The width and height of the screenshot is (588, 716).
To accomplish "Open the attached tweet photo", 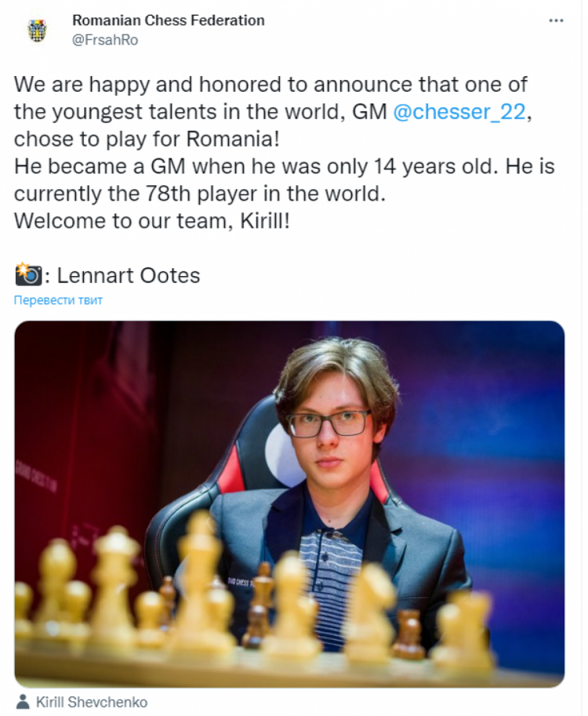I will click(x=289, y=503).
